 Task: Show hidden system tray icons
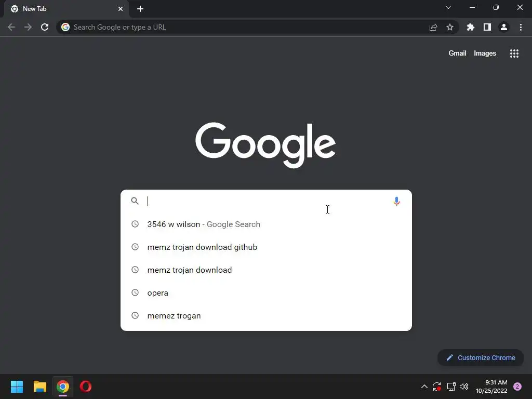[x=424, y=387]
